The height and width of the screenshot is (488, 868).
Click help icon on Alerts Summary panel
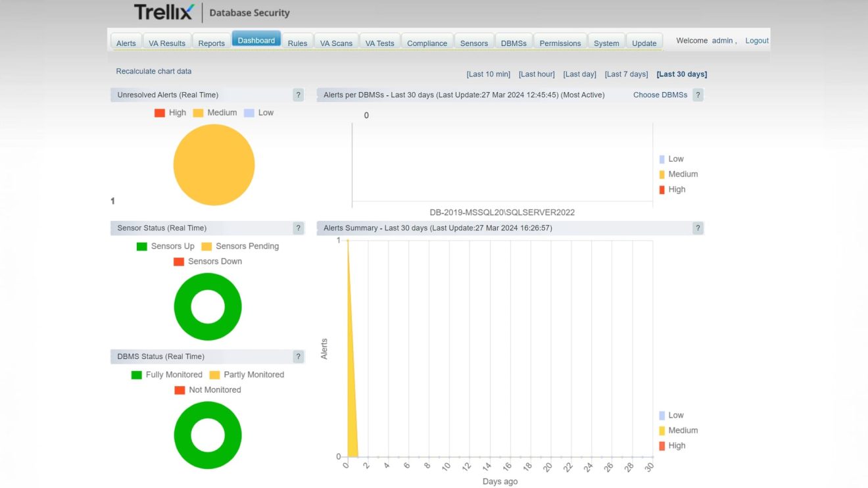[x=698, y=228]
